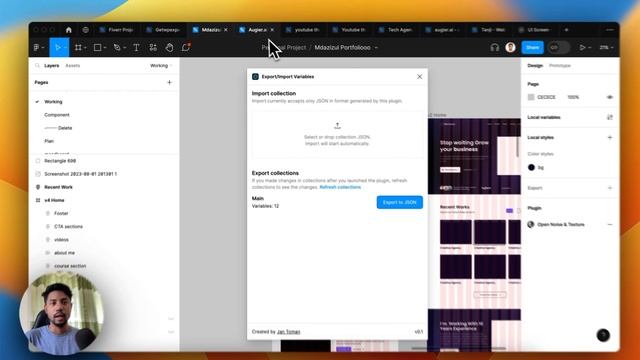Image resolution: width=640 pixels, height=360 pixels.
Task: Open the file name dropdown chevron
Action: coord(376,48)
